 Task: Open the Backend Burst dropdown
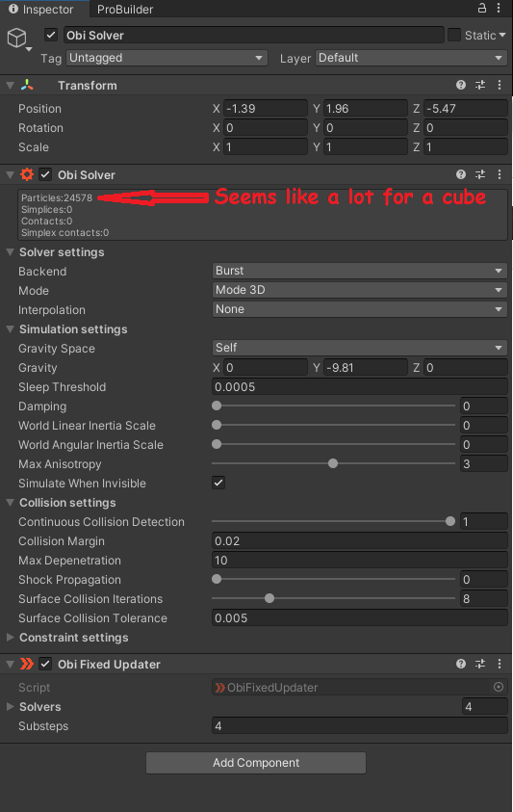click(359, 271)
